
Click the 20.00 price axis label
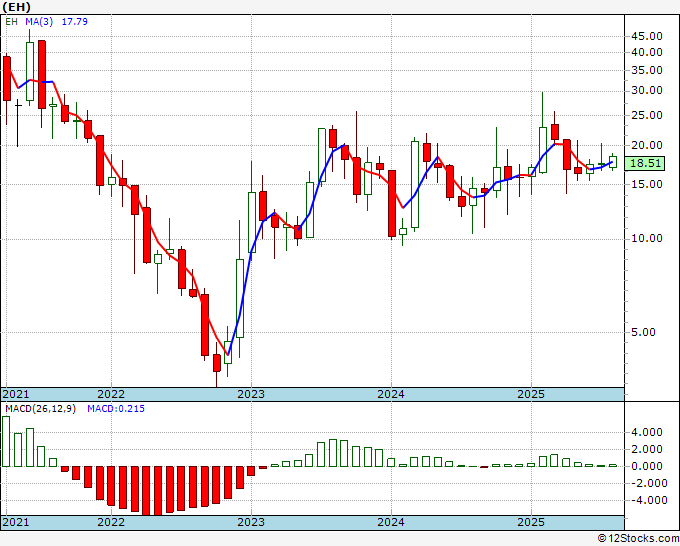pyautogui.click(x=647, y=146)
